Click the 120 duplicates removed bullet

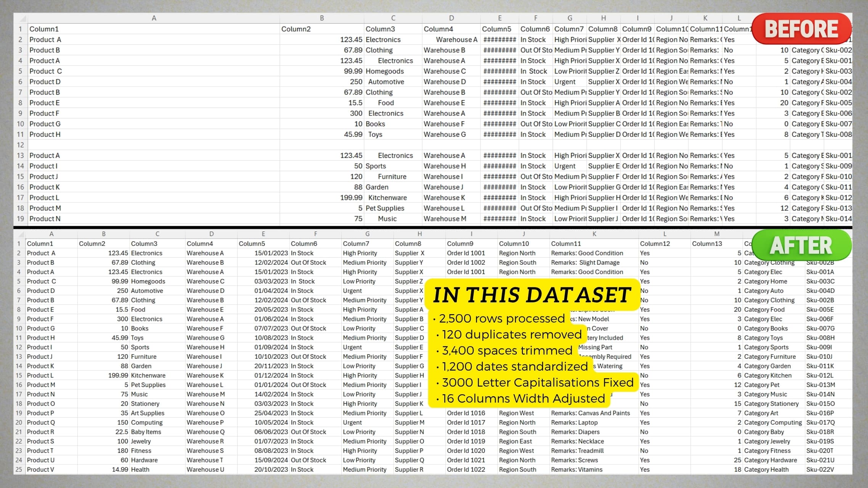point(511,334)
